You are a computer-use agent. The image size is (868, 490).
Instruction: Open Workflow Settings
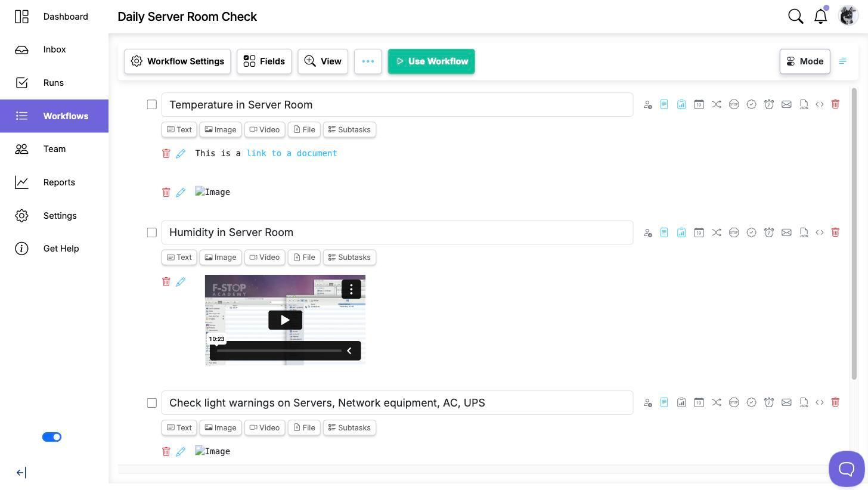tap(177, 61)
